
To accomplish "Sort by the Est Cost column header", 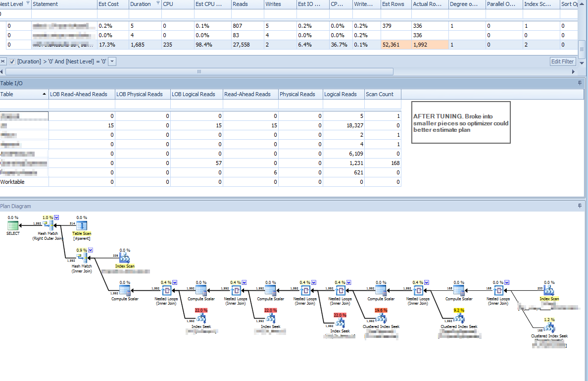I will click(x=113, y=4).
